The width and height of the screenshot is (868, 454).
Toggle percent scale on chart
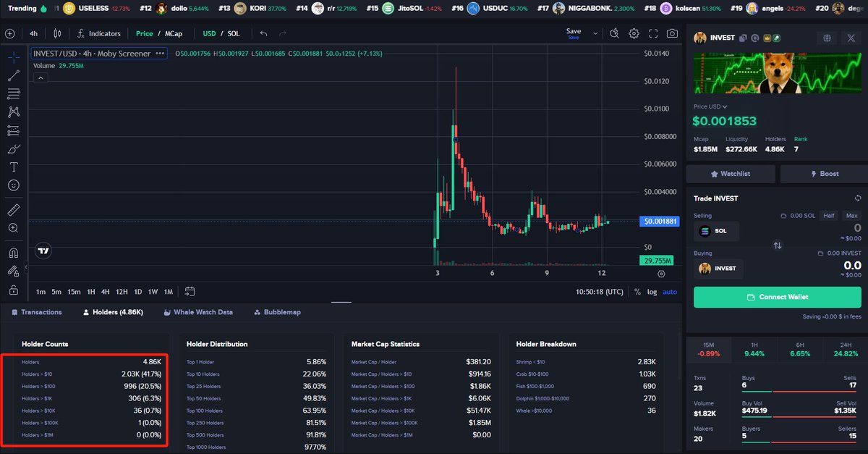click(637, 292)
